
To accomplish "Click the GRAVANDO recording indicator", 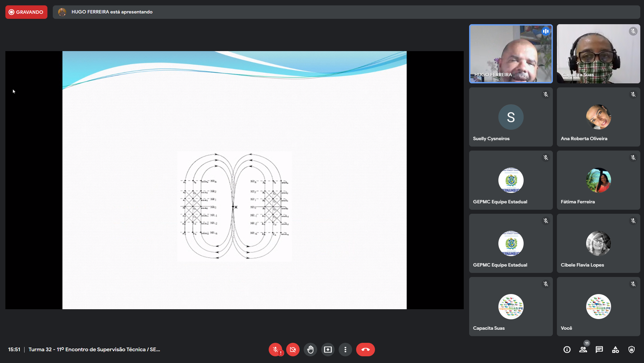I will pyautogui.click(x=26, y=12).
